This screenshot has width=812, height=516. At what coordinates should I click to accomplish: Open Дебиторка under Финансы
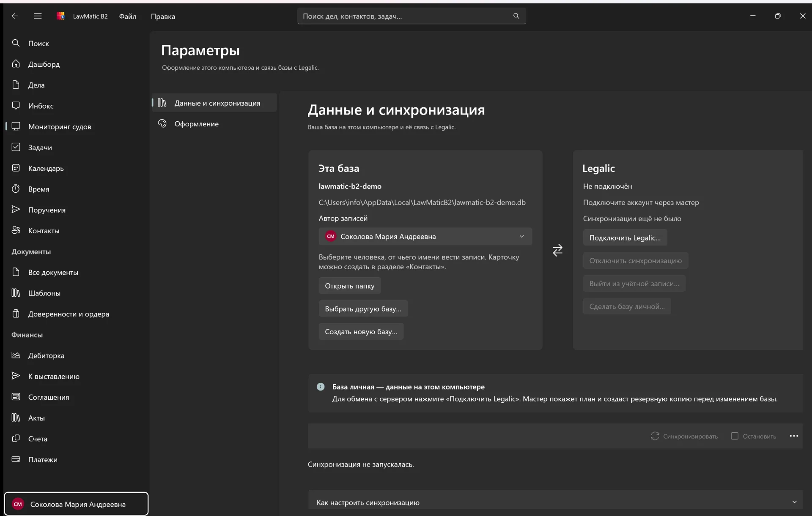coord(76,355)
